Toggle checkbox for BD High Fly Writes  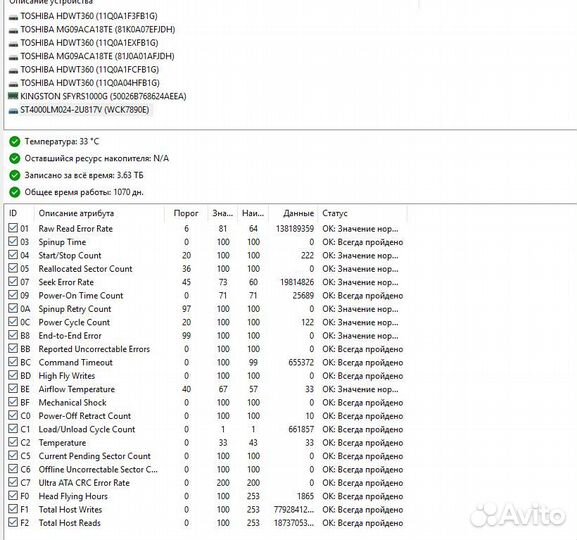tap(13, 375)
